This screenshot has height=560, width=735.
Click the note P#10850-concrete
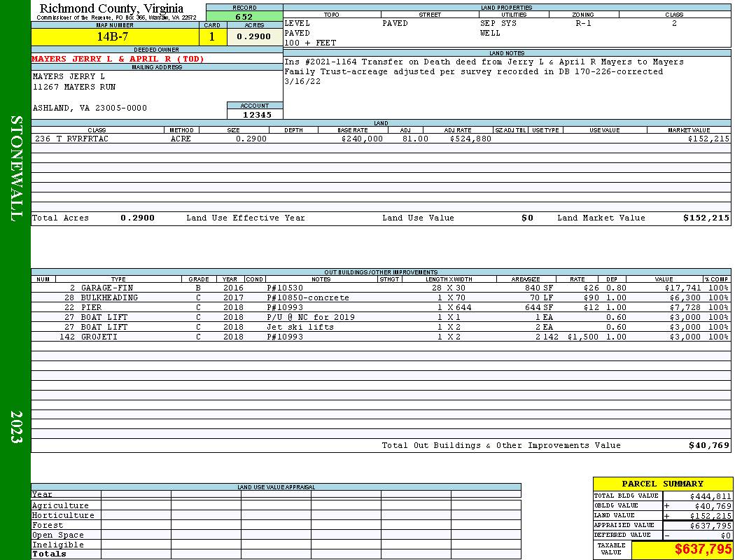coord(308,297)
